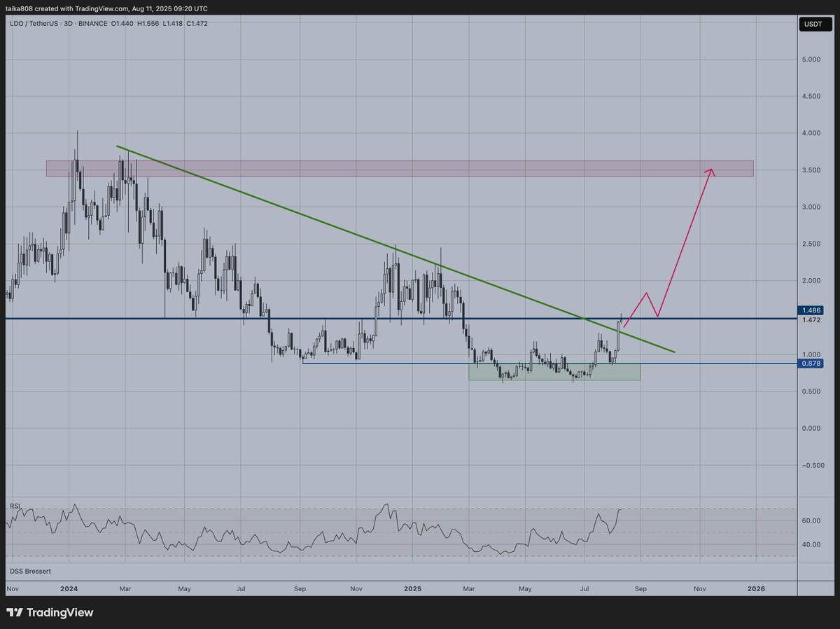Click the Nov label just before 2025

pyautogui.click(x=356, y=589)
